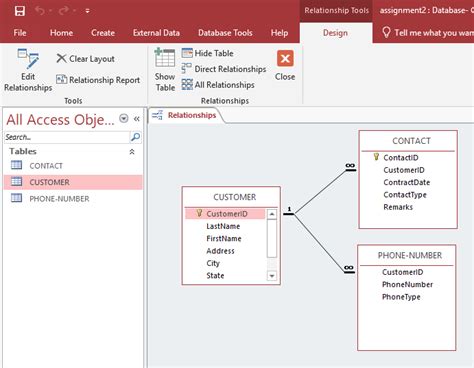Open the Create ribbon tab
Screen dimensions: 474x368
pos(103,33)
